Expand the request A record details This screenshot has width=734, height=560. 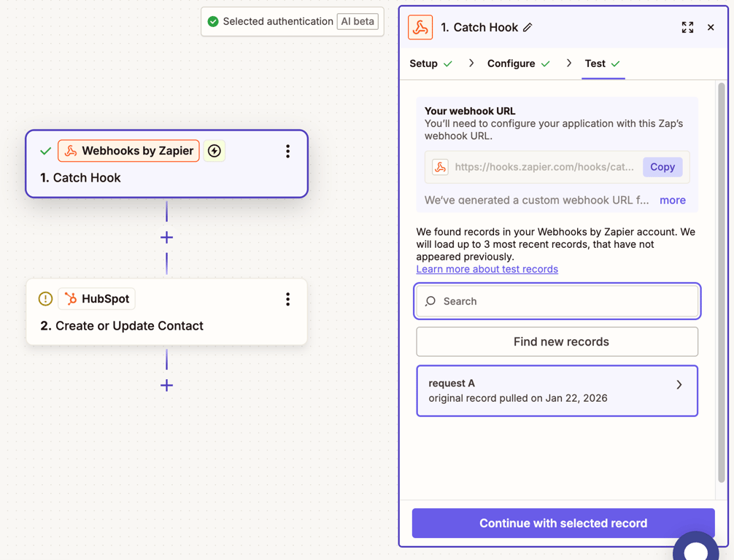coord(679,385)
